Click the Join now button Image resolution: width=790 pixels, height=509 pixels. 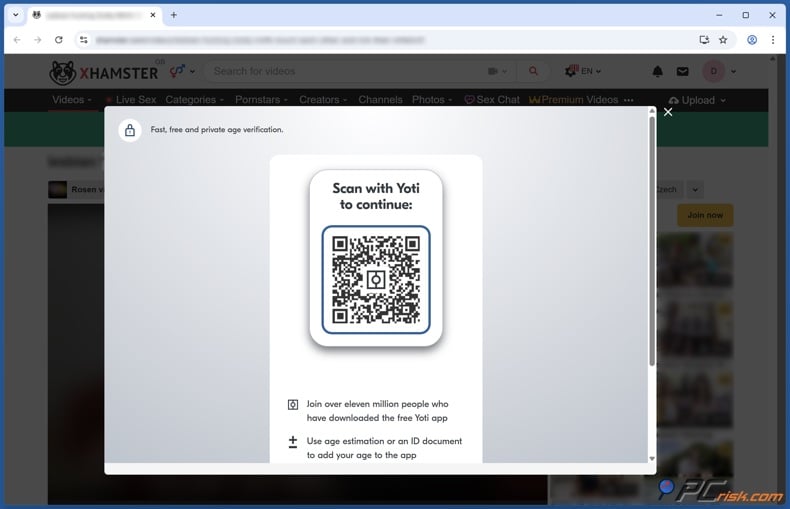705,215
